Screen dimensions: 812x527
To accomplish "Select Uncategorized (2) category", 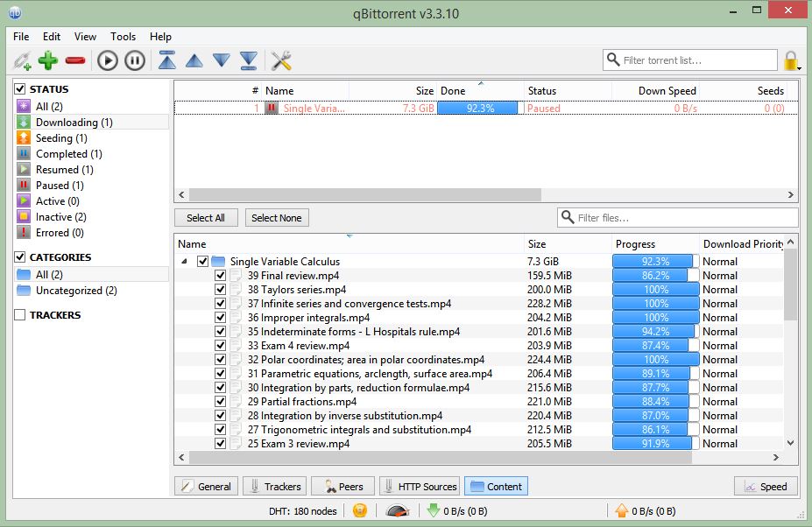I will pyautogui.click(x=76, y=291).
